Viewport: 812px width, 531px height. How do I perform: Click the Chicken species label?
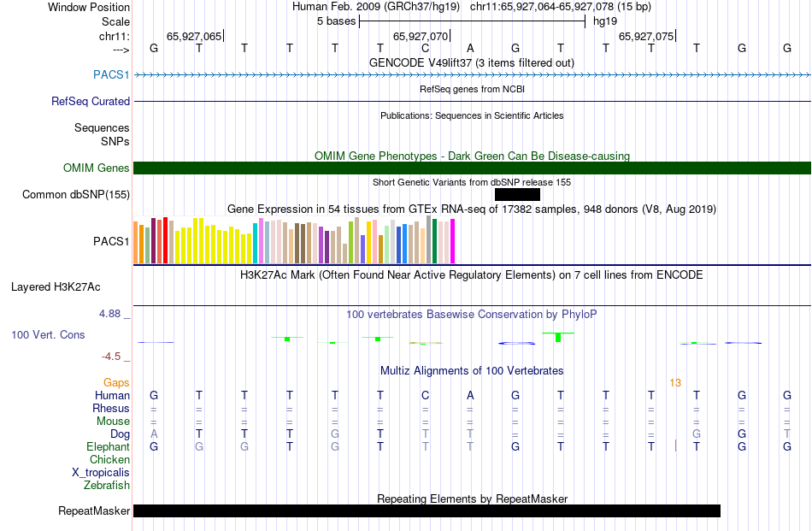point(109,459)
